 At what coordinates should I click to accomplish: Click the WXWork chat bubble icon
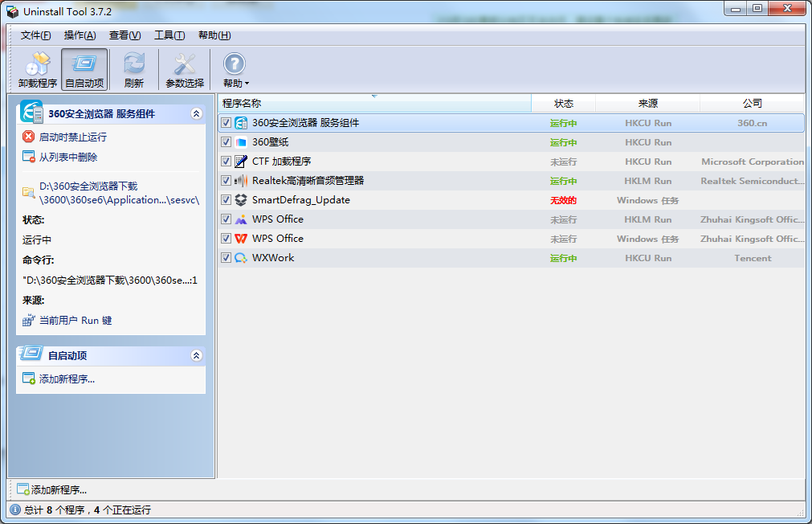tap(241, 258)
